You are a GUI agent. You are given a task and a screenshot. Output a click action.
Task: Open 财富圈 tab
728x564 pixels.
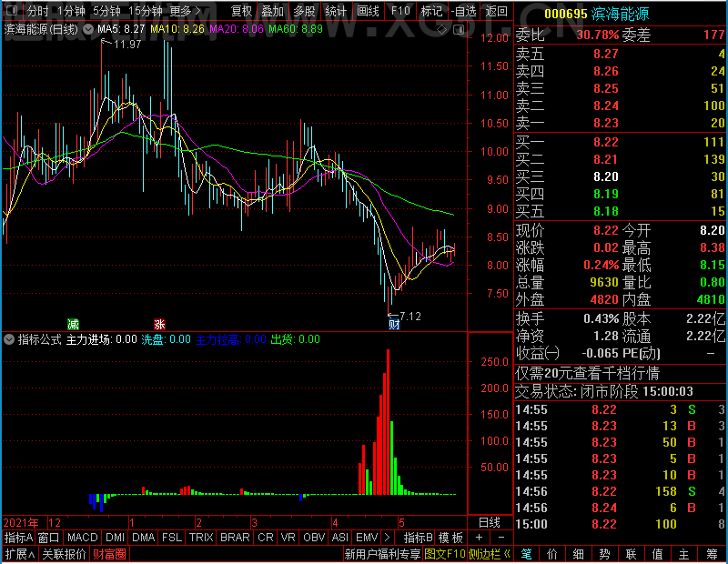pos(109,554)
